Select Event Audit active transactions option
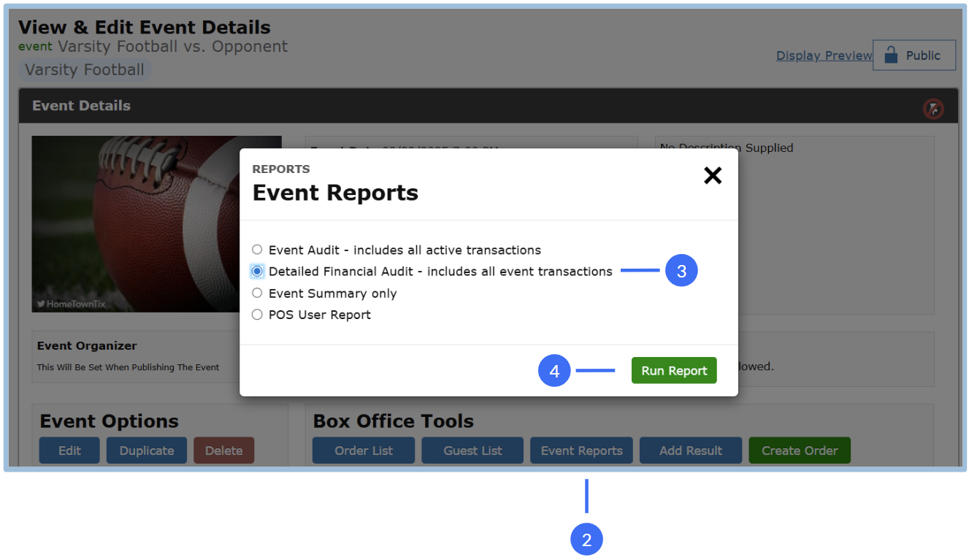Screen dimensions: 969x560 click(x=257, y=250)
